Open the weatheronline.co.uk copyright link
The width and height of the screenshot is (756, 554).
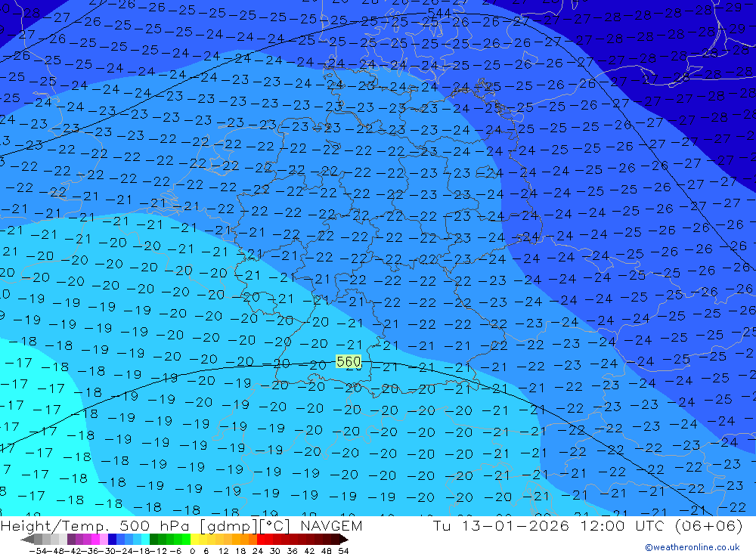[x=692, y=547]
